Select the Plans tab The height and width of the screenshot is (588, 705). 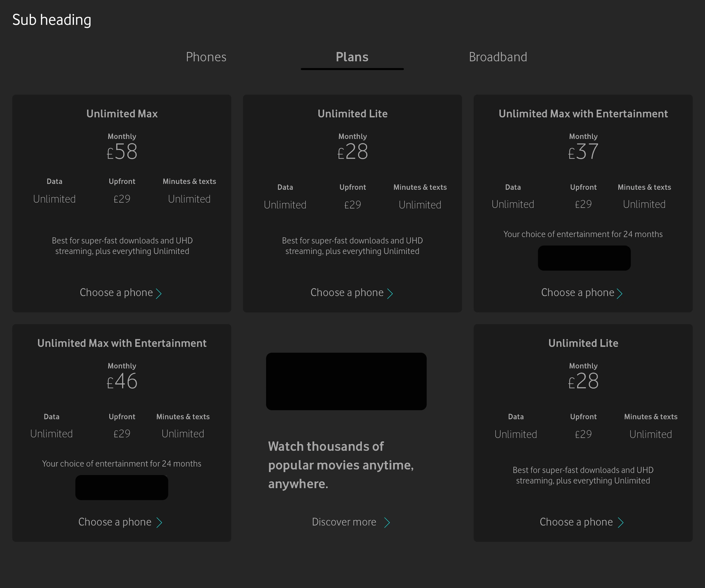352,57
